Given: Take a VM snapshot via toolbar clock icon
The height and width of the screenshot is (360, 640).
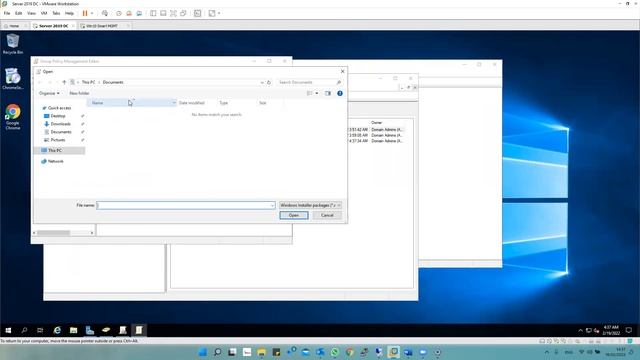Looking at the screenshot, I should tap(119, 13).
